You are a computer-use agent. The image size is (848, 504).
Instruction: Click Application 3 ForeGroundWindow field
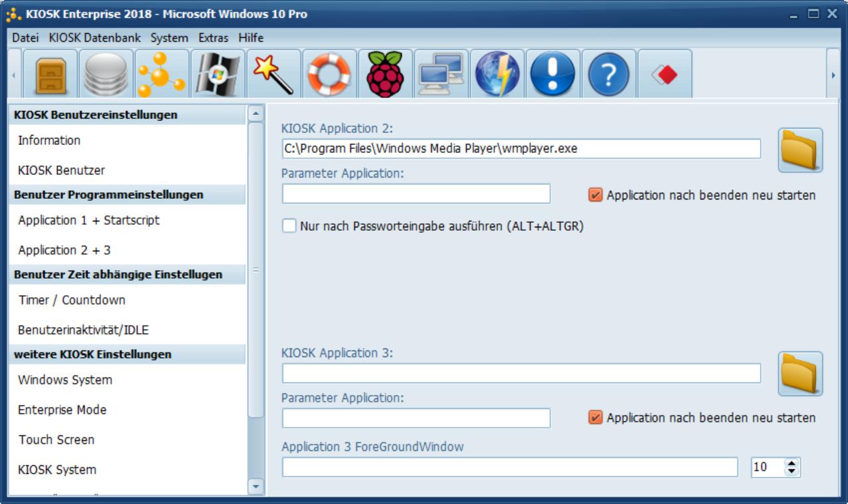click(x=510, y=467)
